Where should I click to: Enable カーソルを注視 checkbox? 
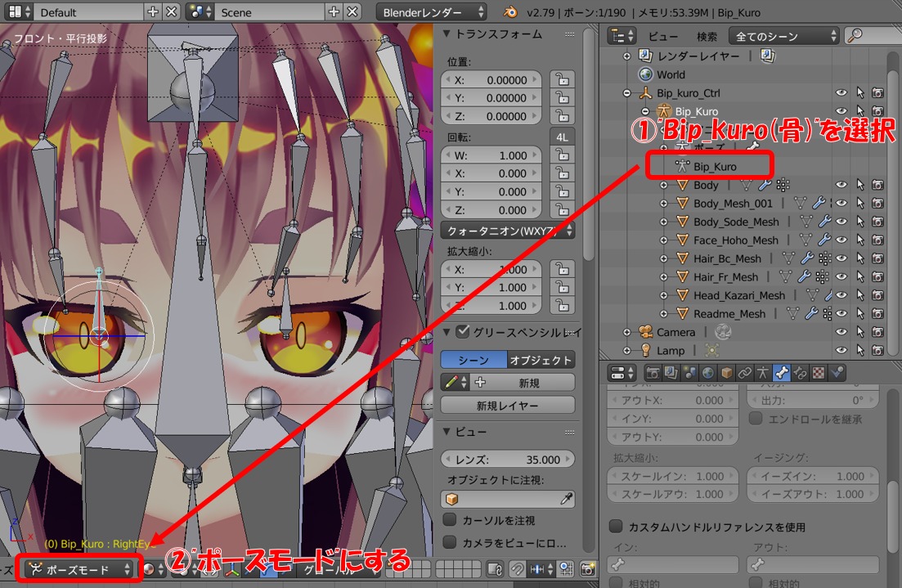(x=449, y=520)
